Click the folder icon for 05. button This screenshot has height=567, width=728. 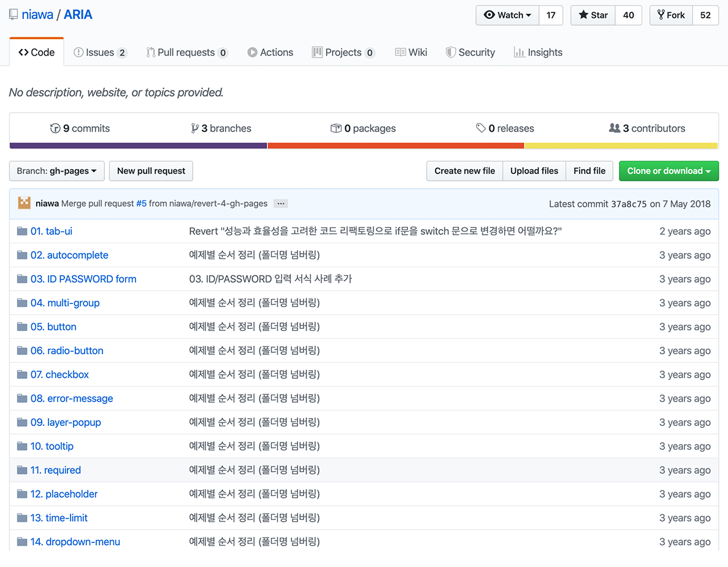[x=22, y=327]
